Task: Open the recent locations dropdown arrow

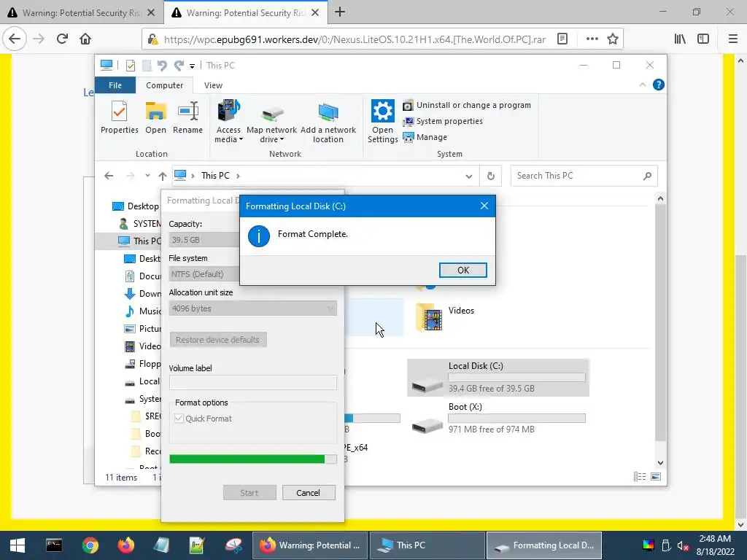Action: tap(147, 176)
